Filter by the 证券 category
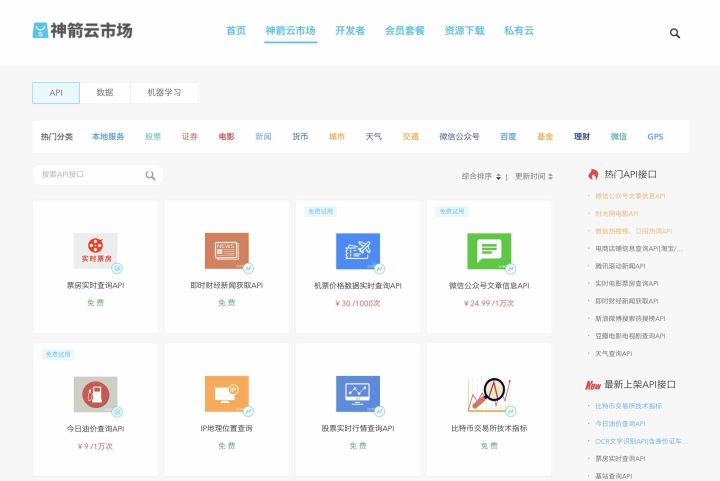 click(x=190, y=136)
